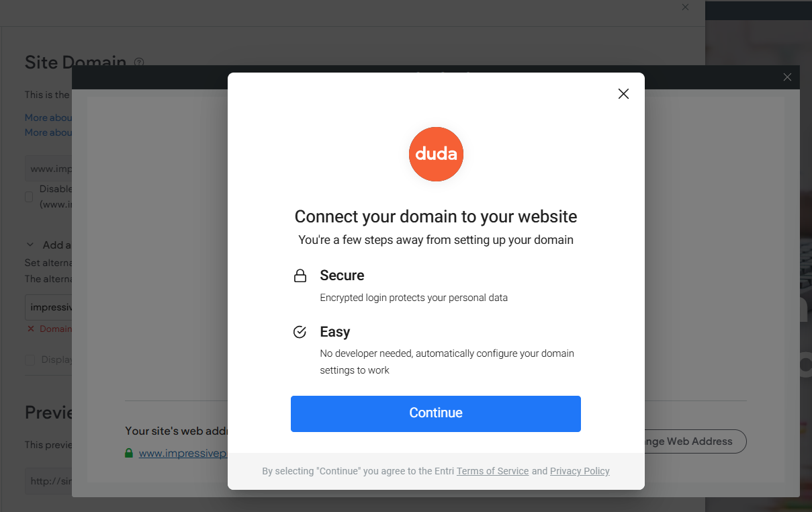812x512 pixels.
Task: Click the lock icon beside Secure
Action: (x=300, y=276)
